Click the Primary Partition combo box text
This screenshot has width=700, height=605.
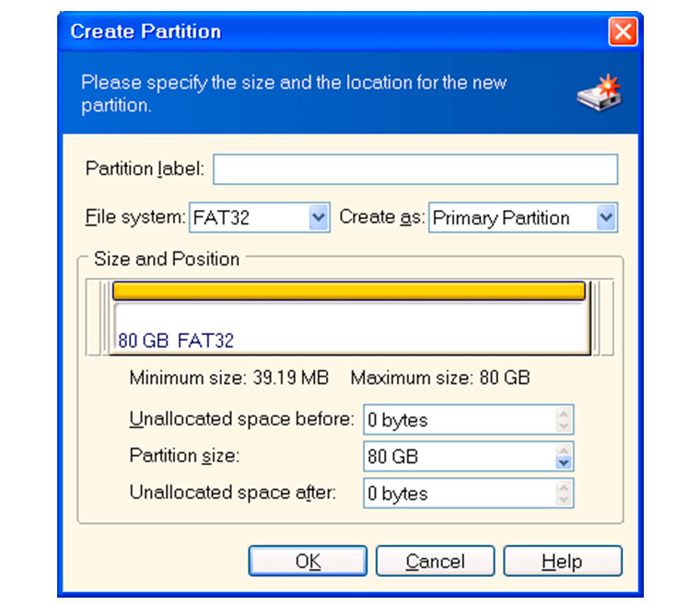click(501, 218)
